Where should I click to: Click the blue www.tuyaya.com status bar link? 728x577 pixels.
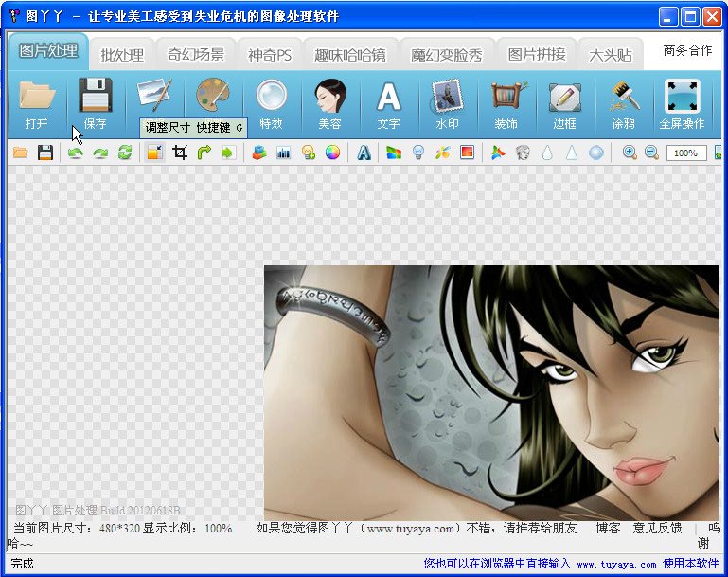(x=616, y=564)
